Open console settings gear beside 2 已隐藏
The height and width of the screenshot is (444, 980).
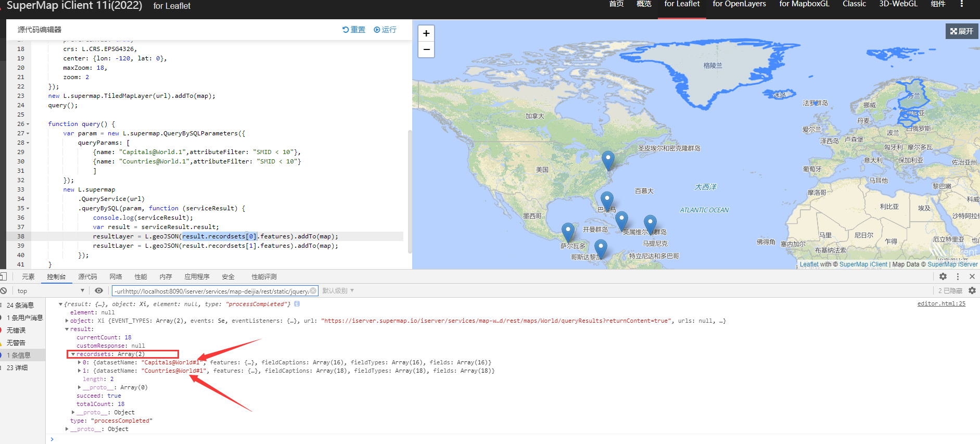[x=972, y=290]
